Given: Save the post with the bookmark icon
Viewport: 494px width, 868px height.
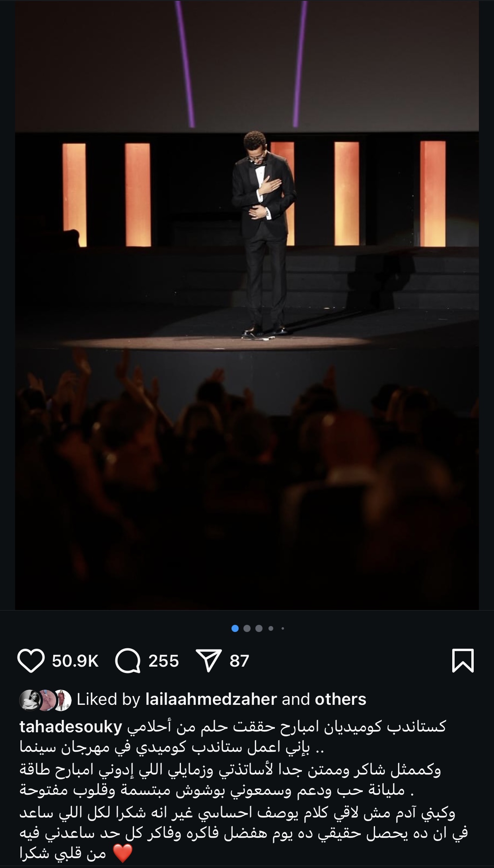Looking at the screenshot, I should (463, 661).
